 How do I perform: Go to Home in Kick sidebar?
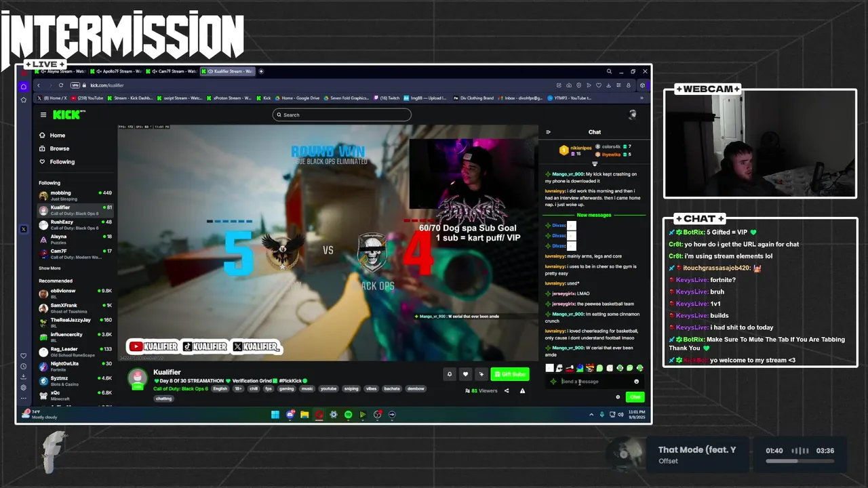click(x=53, y=135)
